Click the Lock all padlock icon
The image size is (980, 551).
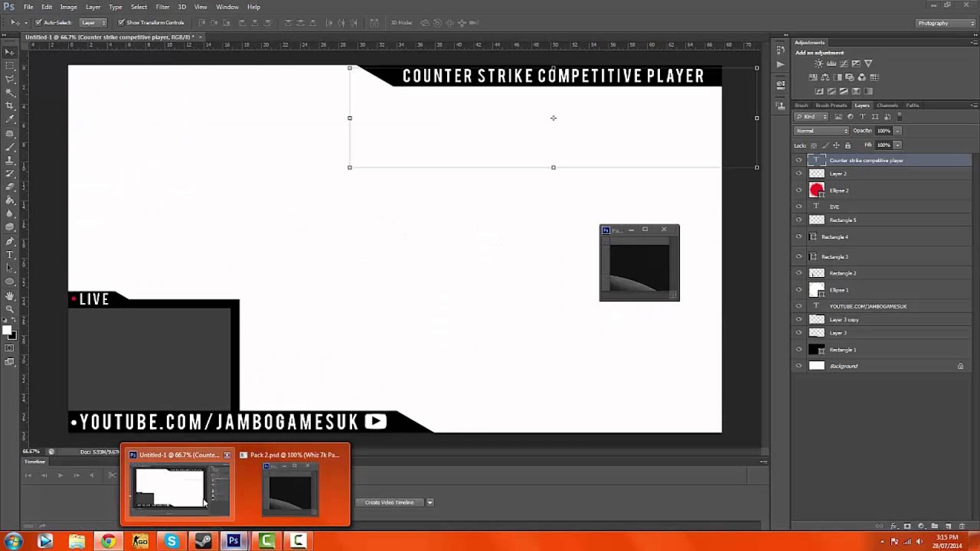[x=848, y=145]
